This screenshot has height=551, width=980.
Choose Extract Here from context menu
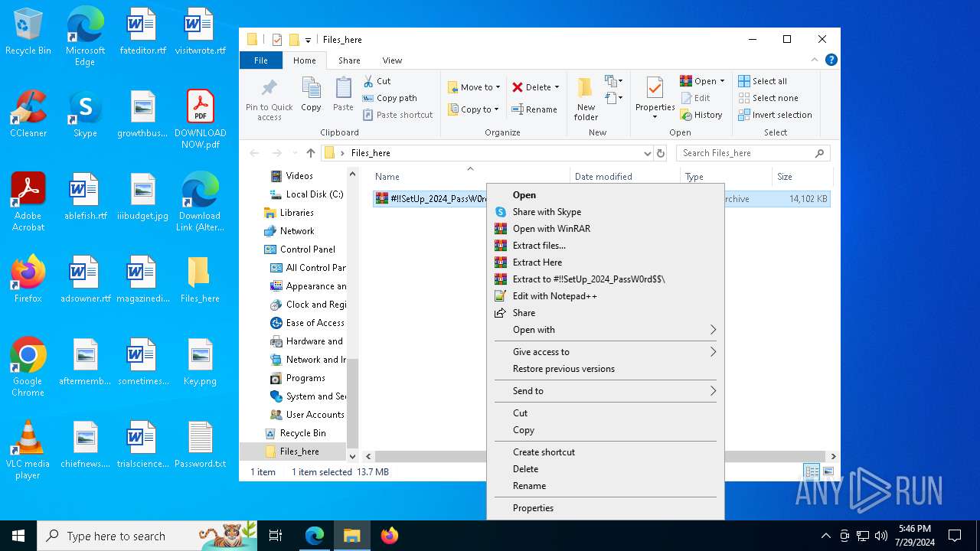605,262
